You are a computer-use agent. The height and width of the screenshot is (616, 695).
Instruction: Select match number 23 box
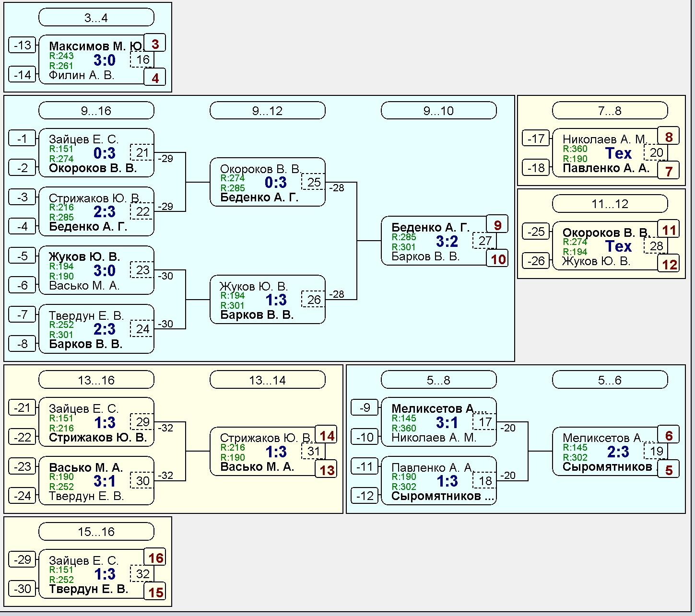(142, 270)
